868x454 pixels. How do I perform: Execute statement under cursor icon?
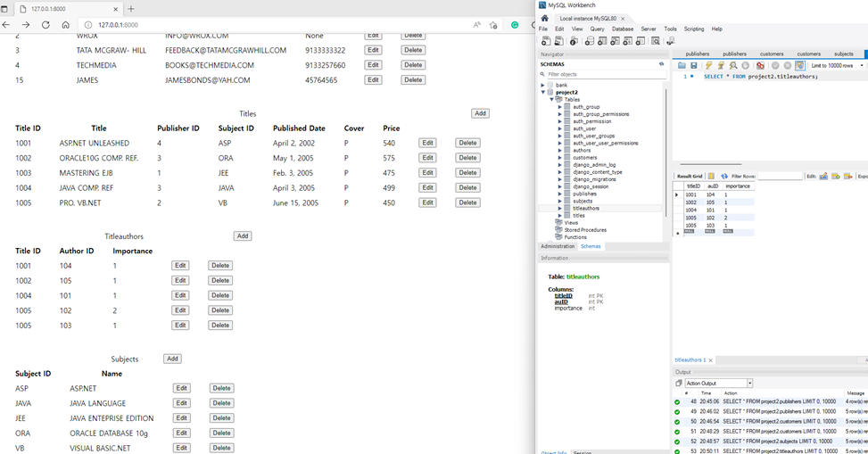[x=721, y=65]
